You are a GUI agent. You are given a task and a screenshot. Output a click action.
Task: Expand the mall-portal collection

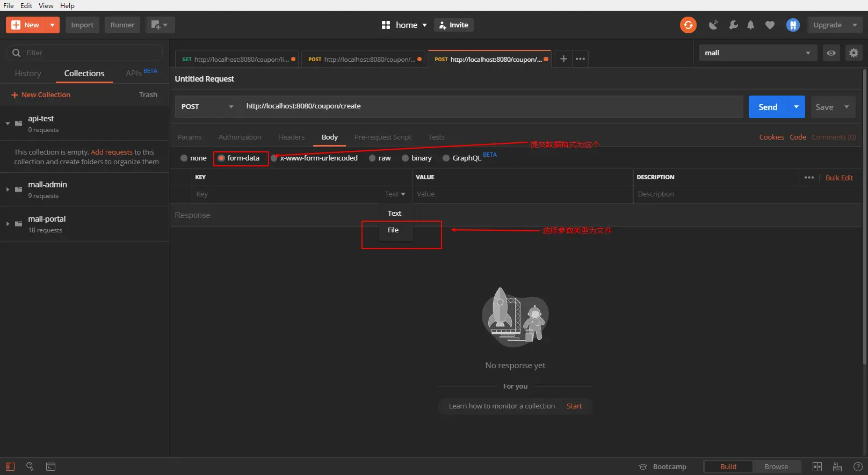pos(8,224)
